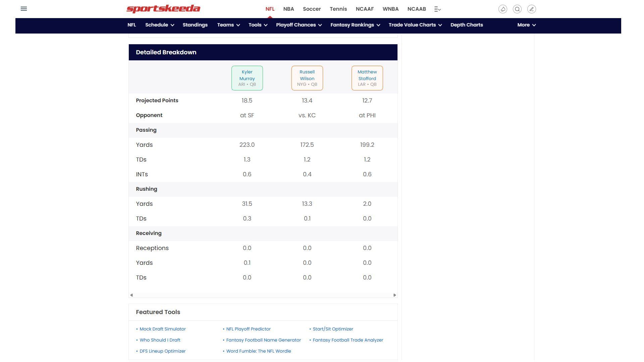Click the Opponent row label
Viewport: 644px width, 362px height.
tap(149, 115)
